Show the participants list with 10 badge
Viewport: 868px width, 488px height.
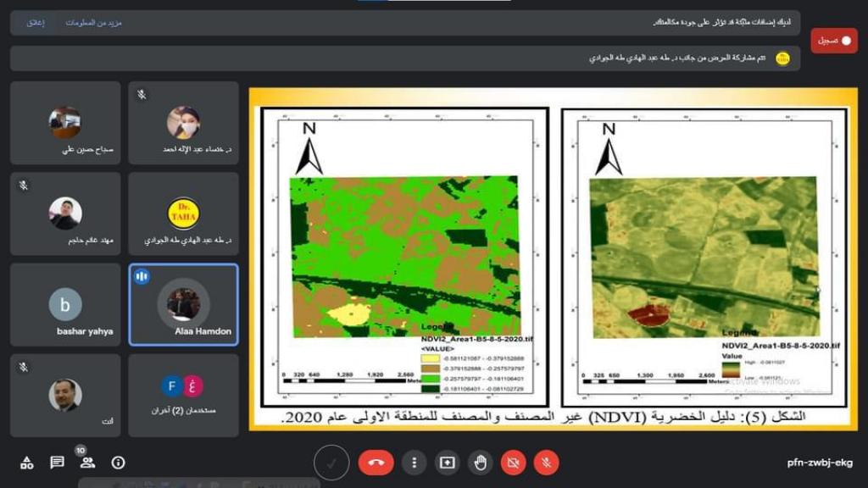click(86, 463)
